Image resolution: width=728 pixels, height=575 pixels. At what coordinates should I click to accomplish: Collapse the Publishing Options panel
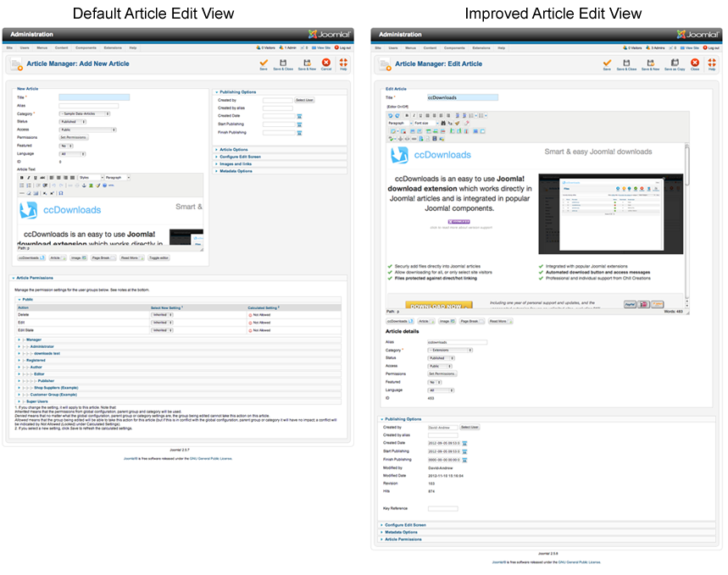pyautogui.click(x=239, y=92)
